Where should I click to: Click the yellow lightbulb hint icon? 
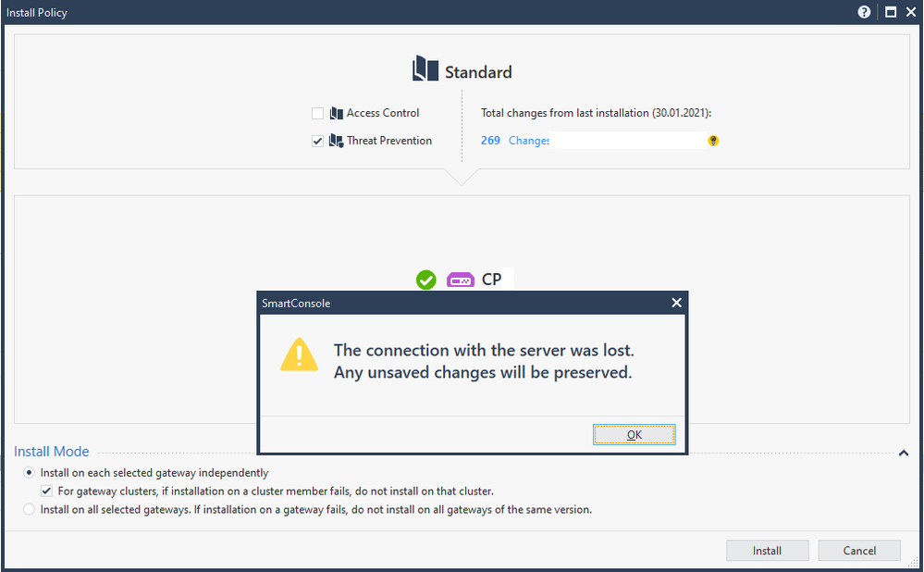click(x=713, y=141)
